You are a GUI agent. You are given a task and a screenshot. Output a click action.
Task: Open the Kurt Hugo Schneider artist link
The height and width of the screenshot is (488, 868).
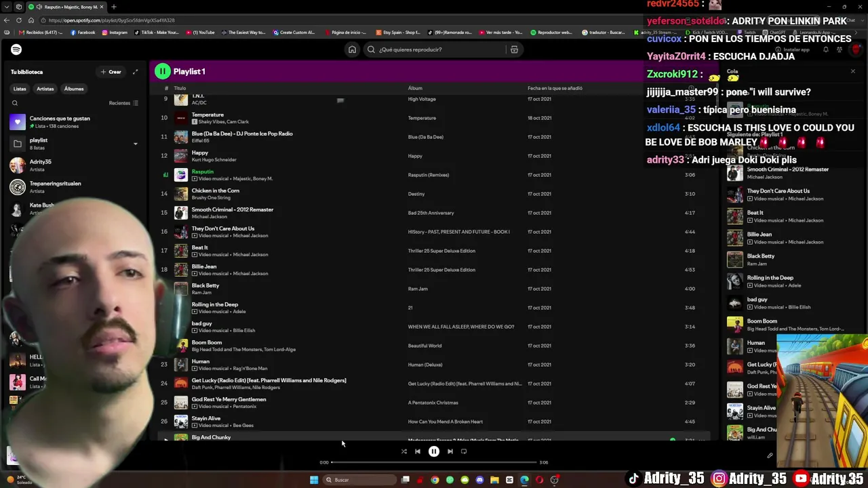click(x=214, y=160)
